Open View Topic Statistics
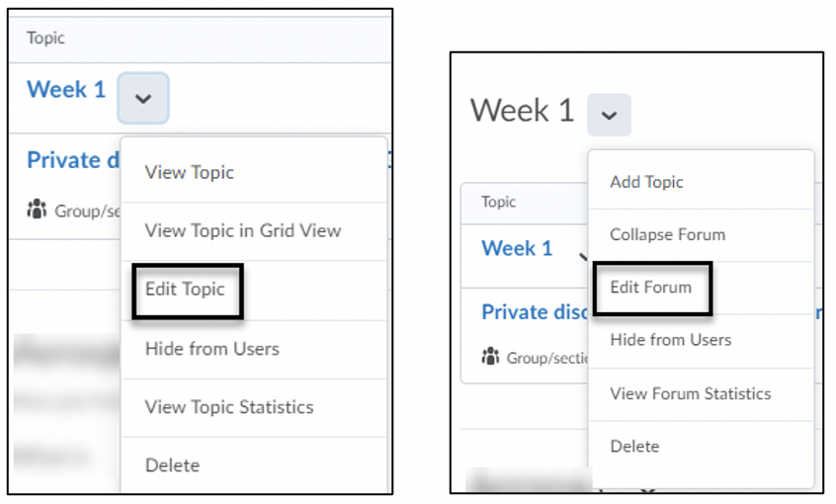 [x=228, y=406]
